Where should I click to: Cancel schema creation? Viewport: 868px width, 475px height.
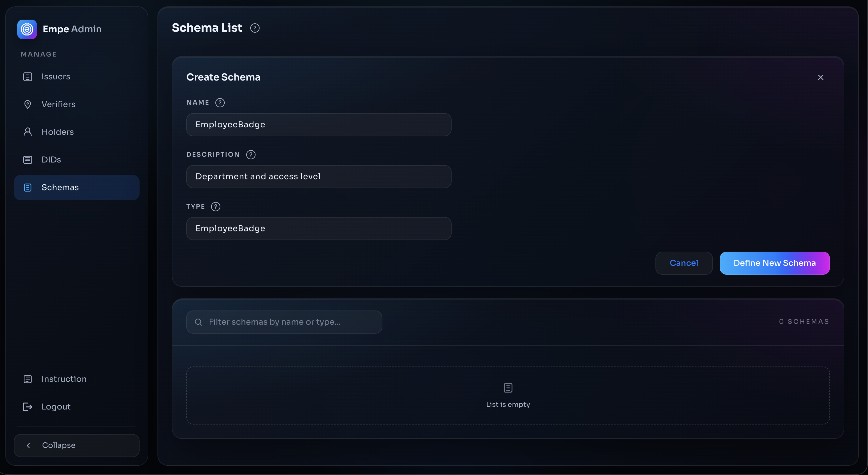(x=684, y=263)
